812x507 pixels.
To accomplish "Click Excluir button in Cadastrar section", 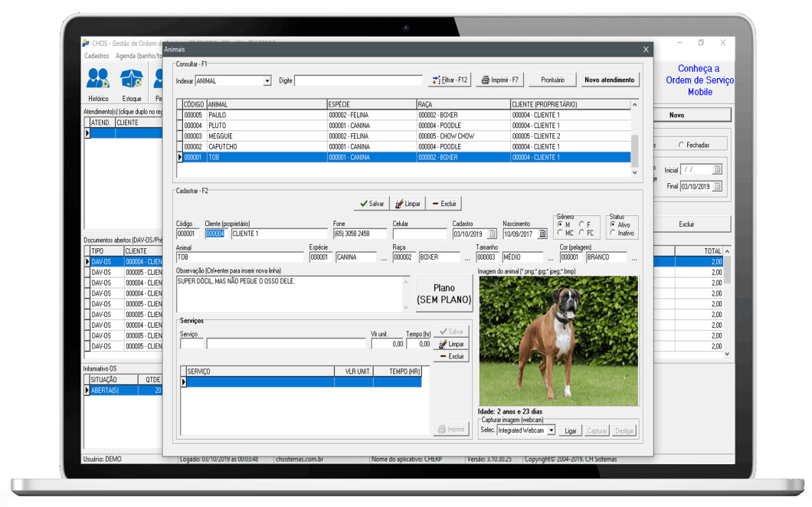I will coord(444,204).
